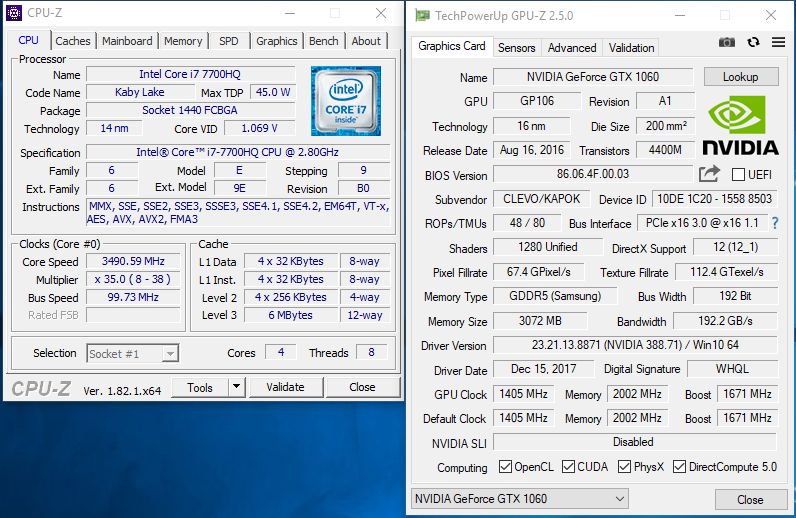The height and width of the screenshot is (518, 796).
Task: Click the BIOS Version field 86.06.4F.00.03
Action: click(x=593, y=174)
